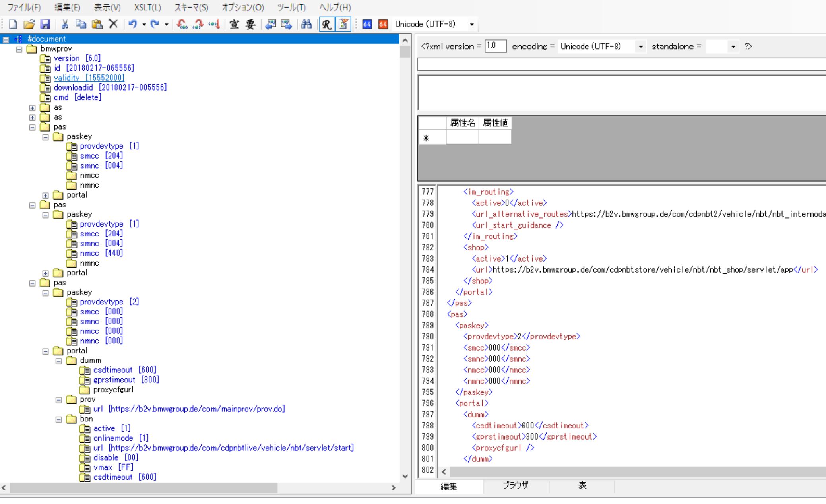Open the スキーマ(S) menu

(x=191, y=7)
